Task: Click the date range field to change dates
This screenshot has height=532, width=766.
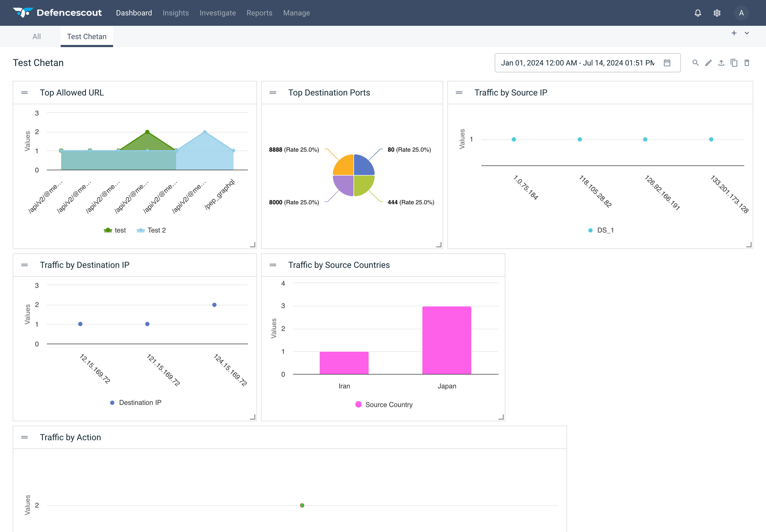Action: pyautogui.click(x=577, y=63)
